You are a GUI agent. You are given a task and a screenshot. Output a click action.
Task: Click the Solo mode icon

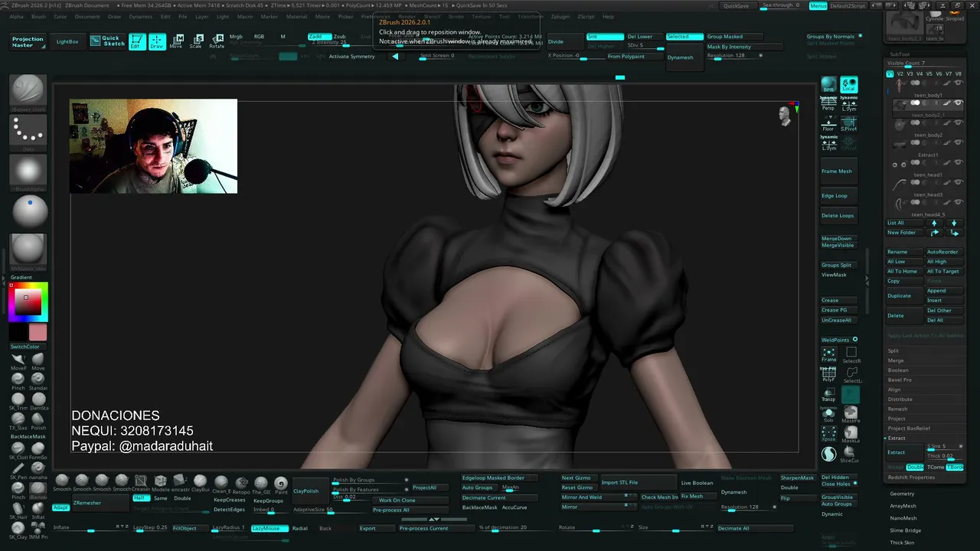click(829, 415)
